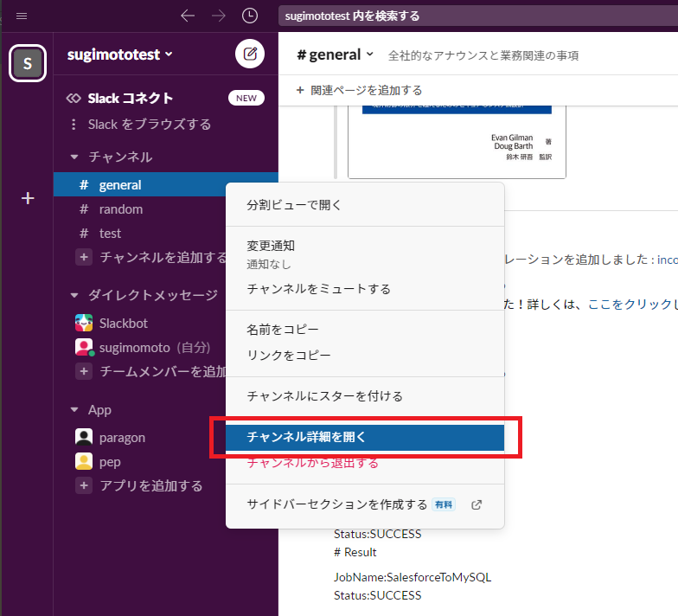Click the JobName:SalesforceToMySQL text

pyautogui.click(x=413, y=578)
